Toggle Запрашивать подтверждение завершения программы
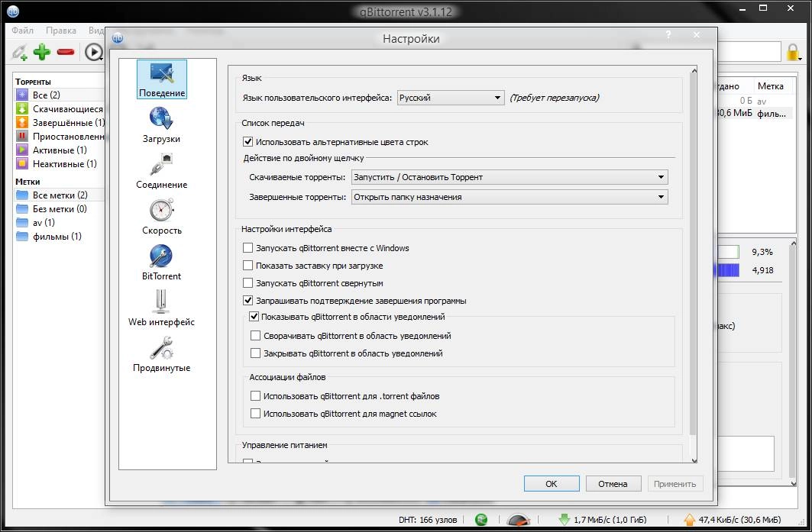Screen dimensions: 812x532 pos(248,301)
